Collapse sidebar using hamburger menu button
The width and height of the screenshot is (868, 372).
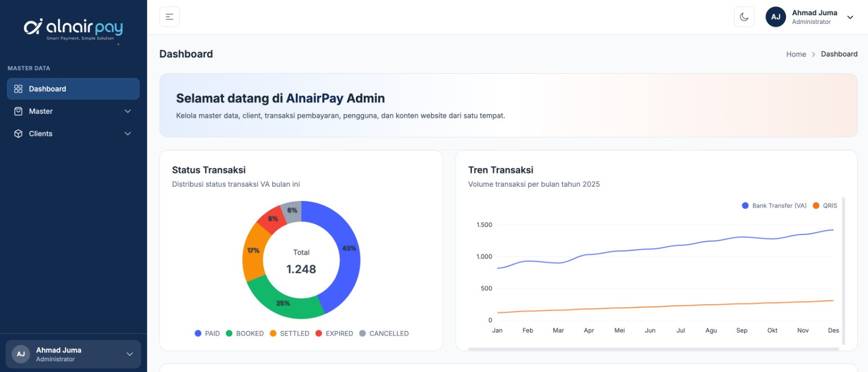tap(169, 17)
